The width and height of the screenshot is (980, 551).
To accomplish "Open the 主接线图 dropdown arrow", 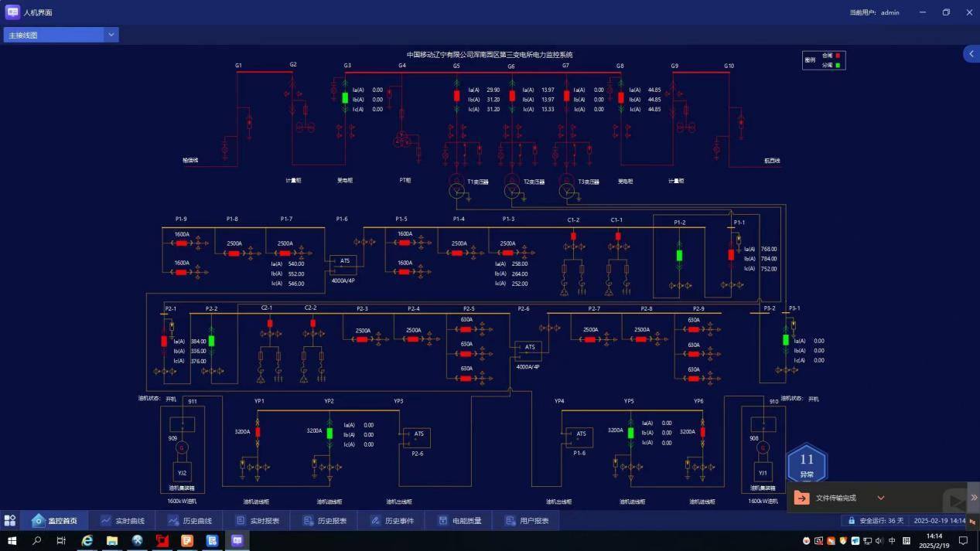I will pos(111,35).
